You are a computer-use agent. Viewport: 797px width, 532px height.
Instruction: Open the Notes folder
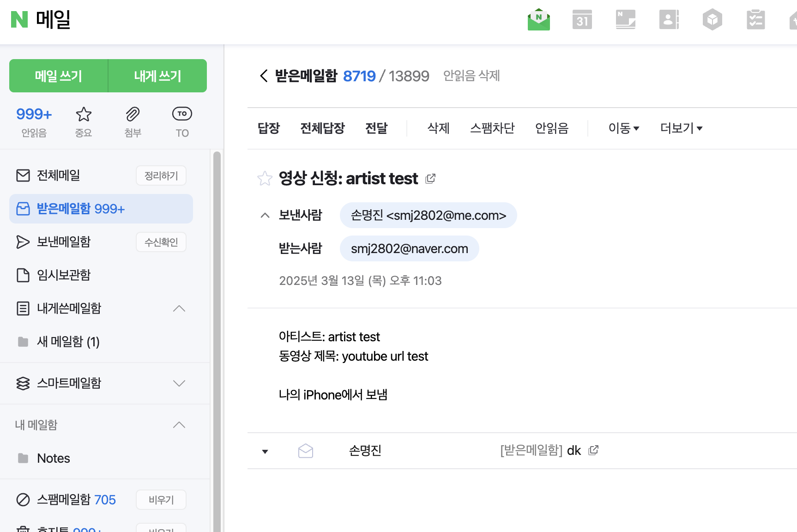click(x=54, y=458)
